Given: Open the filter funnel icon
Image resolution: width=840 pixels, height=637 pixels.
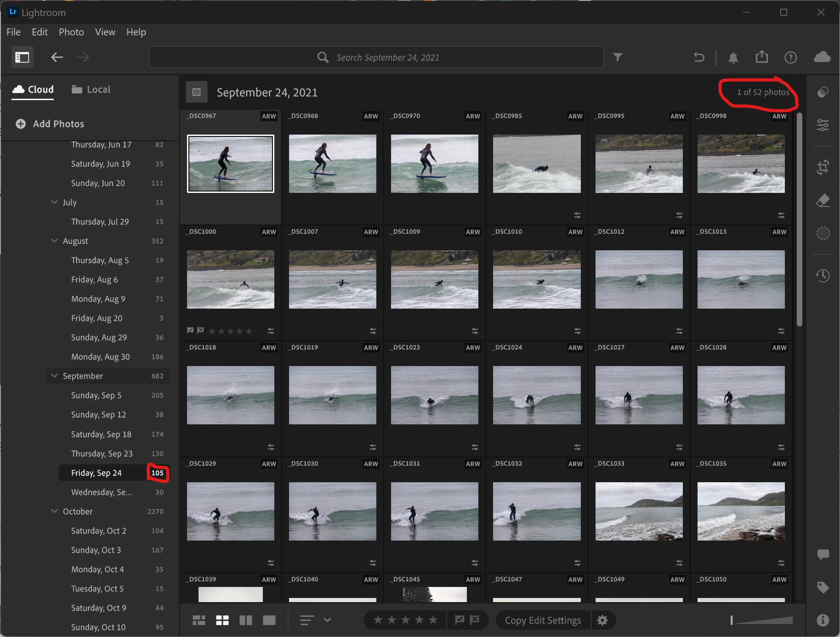Looking at the screenshot, I should tap(618, 57).
